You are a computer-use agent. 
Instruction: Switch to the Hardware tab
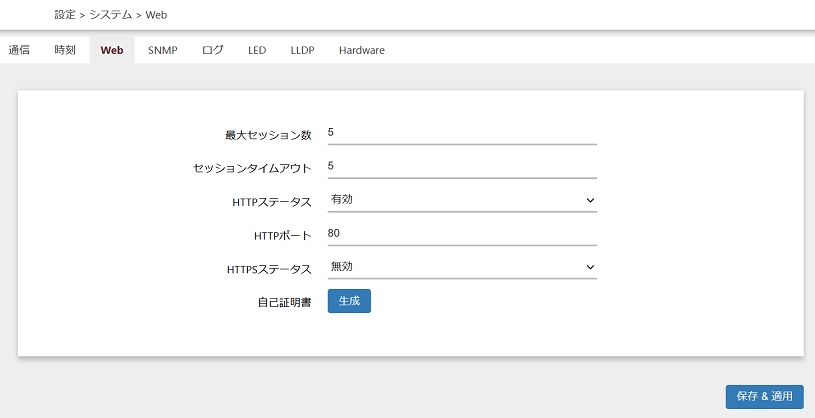coord(361,50)
